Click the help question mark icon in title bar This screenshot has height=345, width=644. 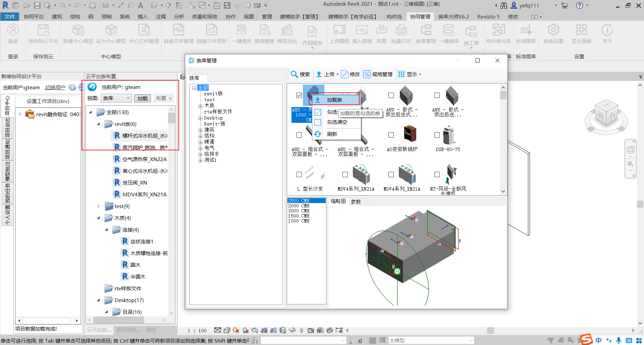[x=579, y=5]
